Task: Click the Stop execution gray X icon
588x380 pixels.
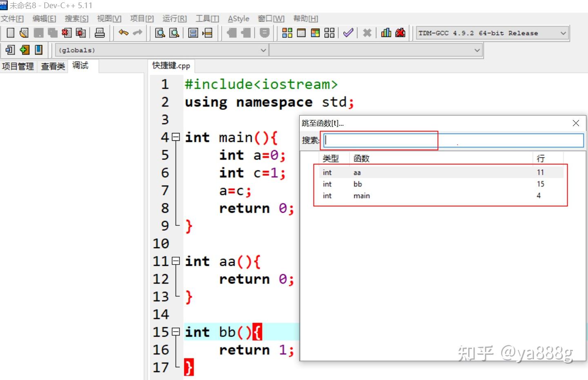Action: 367,33
